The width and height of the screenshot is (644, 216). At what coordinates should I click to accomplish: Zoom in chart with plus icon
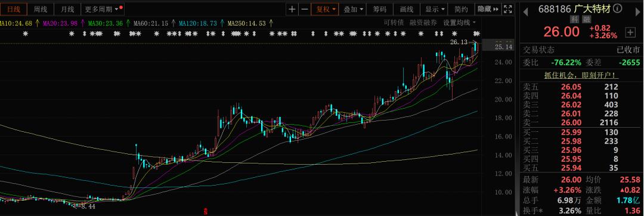pyautogui.click(x=292, y=9)
